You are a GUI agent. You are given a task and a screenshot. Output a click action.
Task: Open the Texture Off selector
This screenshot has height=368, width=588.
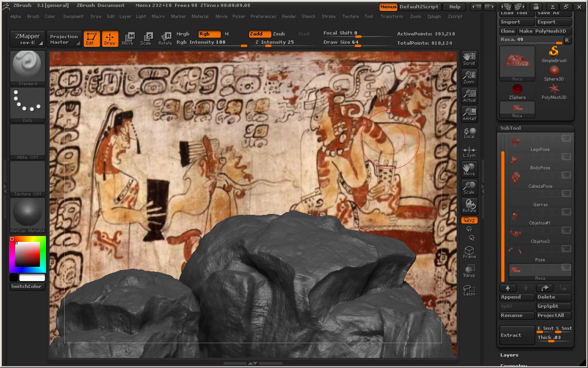click(x=28, y=178)
